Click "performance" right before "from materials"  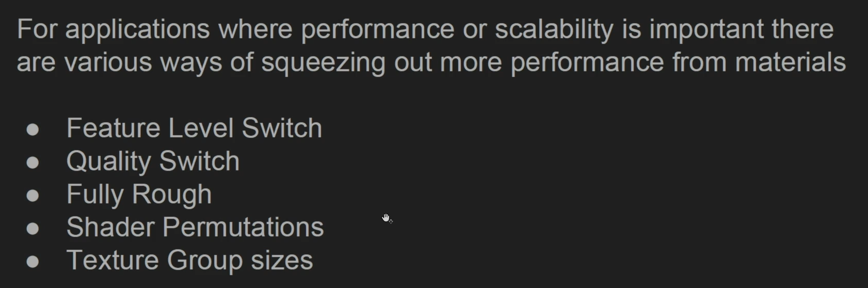coord(587,63)
